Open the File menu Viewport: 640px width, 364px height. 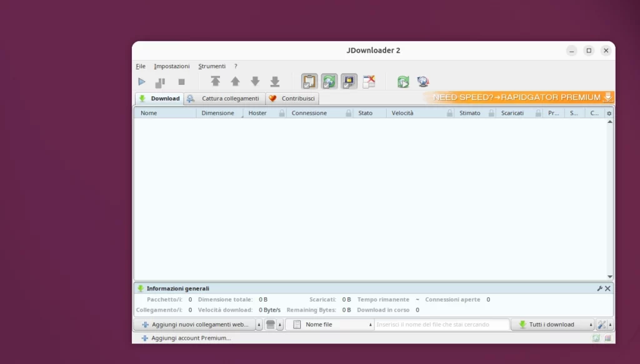(141, 66)
